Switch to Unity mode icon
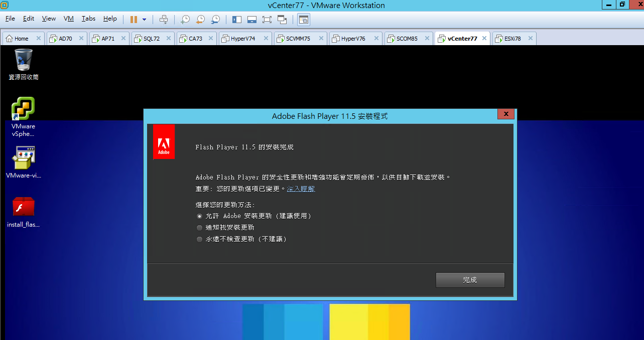Viewport: 644px width, 340px height. coord(282,20)
